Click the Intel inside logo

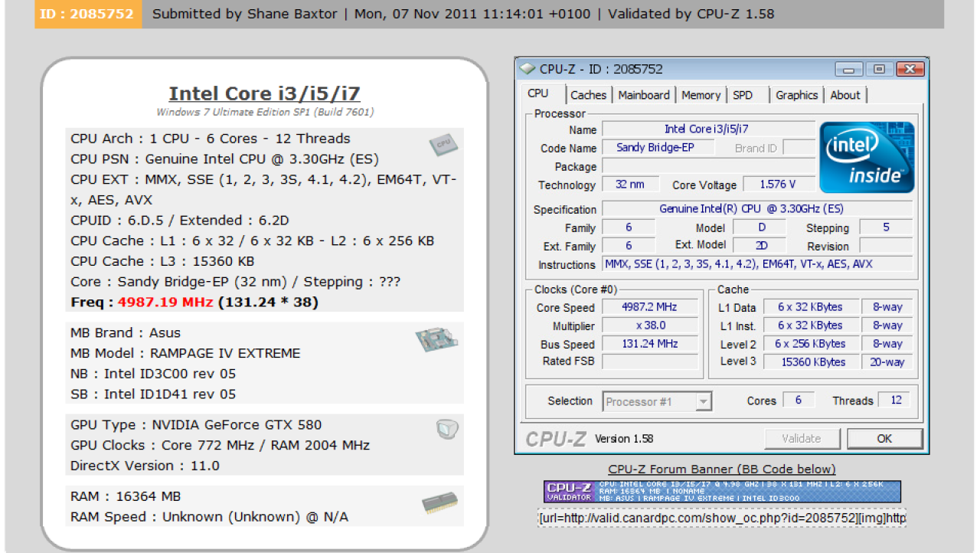867,157
